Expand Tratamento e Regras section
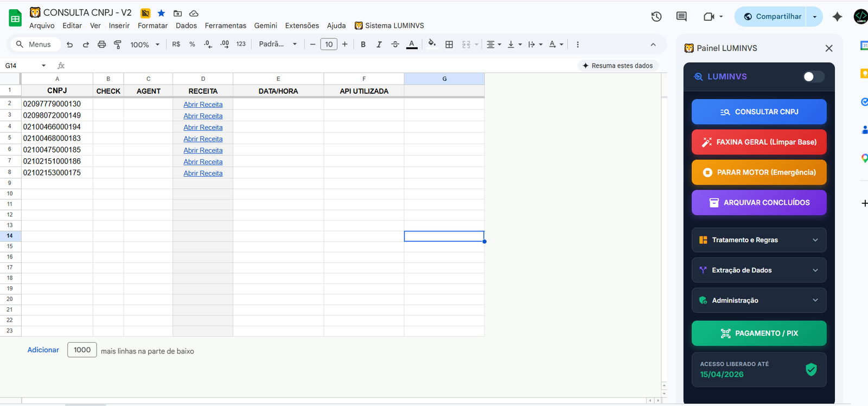This screenshot has height=406, width=868. [x=758, y=240]
